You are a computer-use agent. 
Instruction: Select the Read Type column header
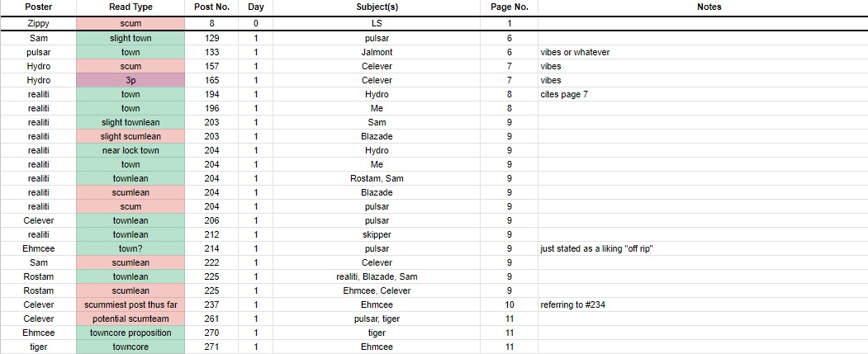(130, 7)
